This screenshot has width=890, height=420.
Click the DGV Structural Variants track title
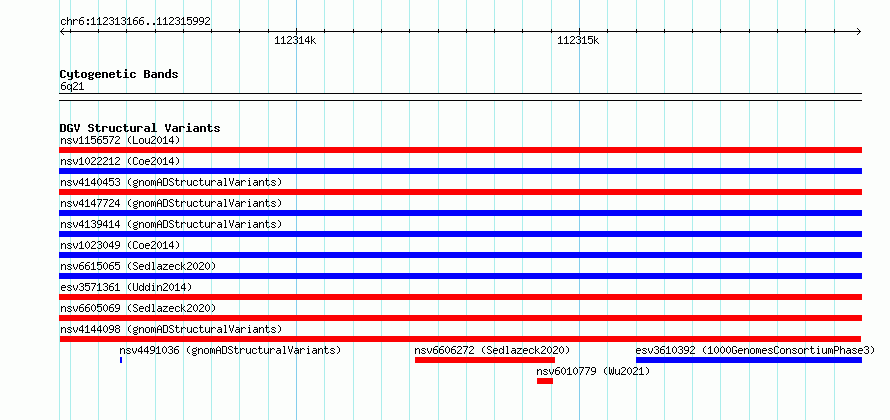140,128
